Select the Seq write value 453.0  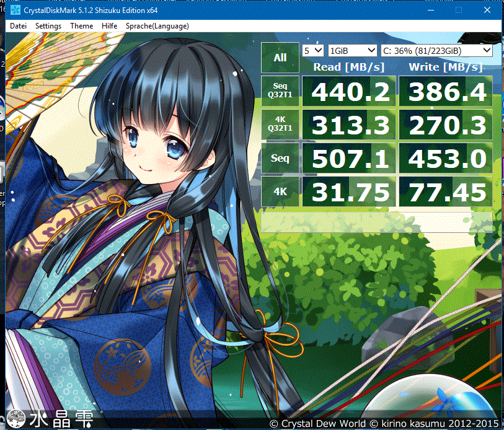tap(446, 158)
